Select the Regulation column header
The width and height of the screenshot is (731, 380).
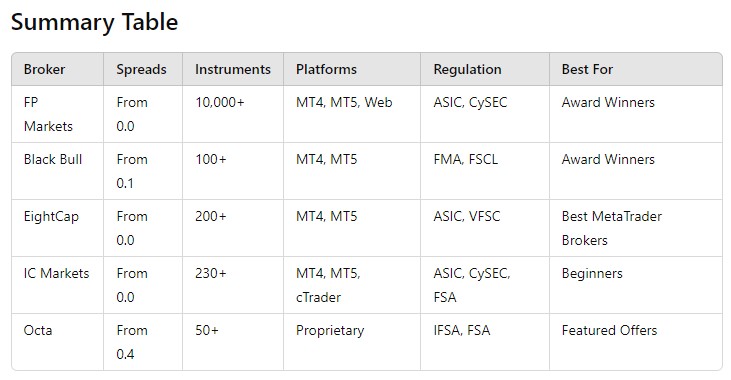point(467,69)
